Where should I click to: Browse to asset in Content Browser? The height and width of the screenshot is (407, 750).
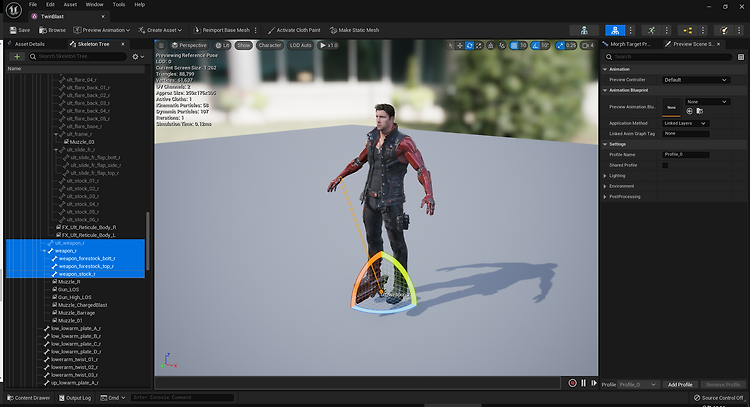pyautogui.click(x=52, y=30)
